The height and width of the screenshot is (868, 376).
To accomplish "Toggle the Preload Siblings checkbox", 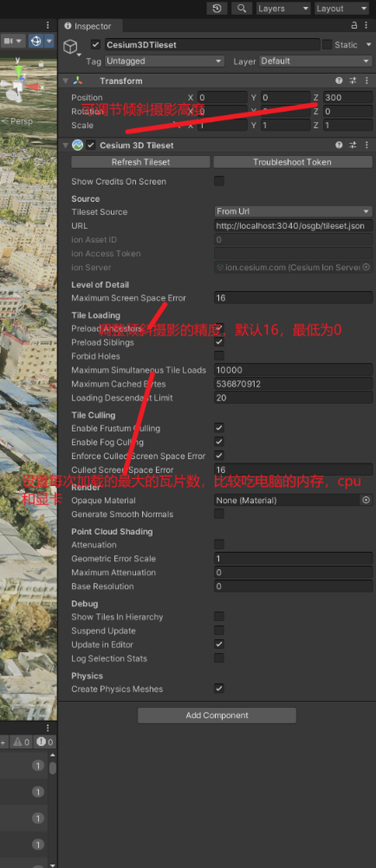I will click(x=219, y=342).
